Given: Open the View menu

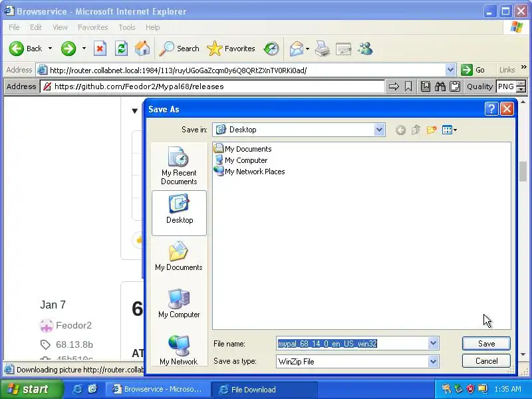Looking at the screenshot, I should click(60, 27).
